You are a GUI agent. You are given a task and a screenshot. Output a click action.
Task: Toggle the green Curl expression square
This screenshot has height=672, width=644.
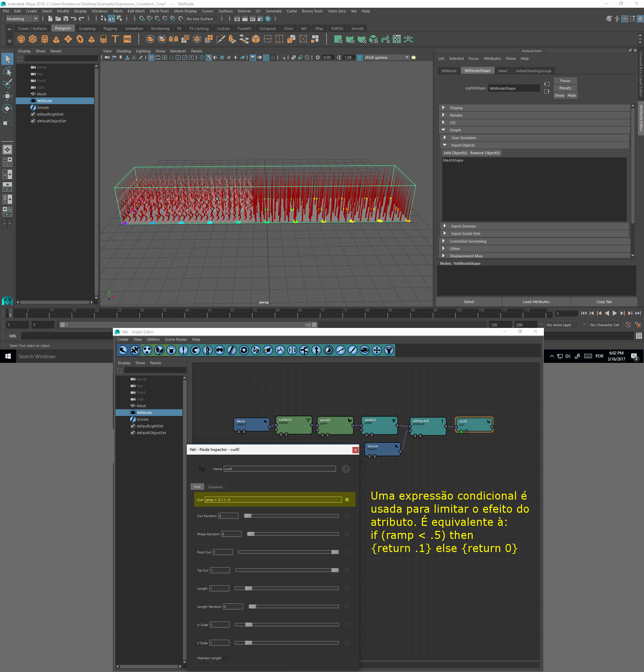tap(347, 500)
